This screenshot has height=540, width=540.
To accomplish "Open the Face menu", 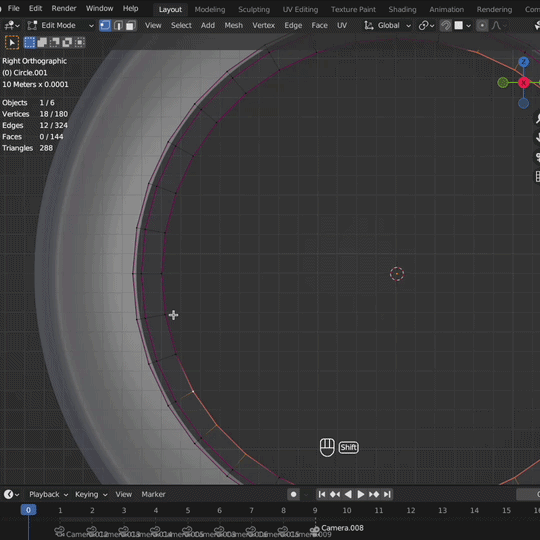I will 319,25.
